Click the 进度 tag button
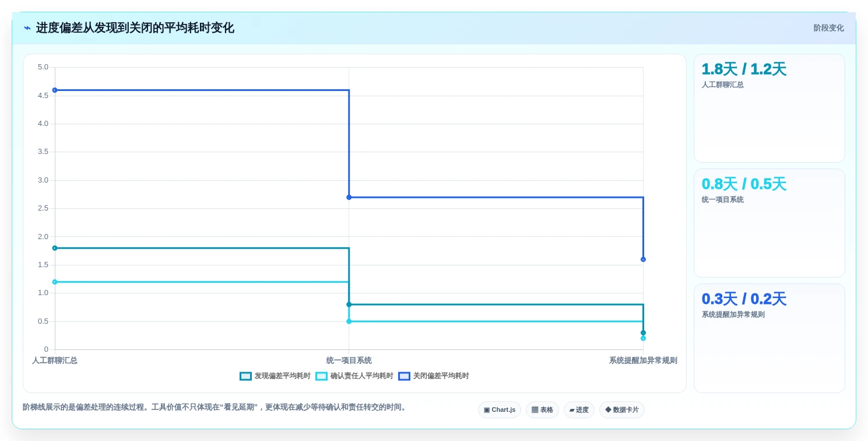 [x=579, y=410]
